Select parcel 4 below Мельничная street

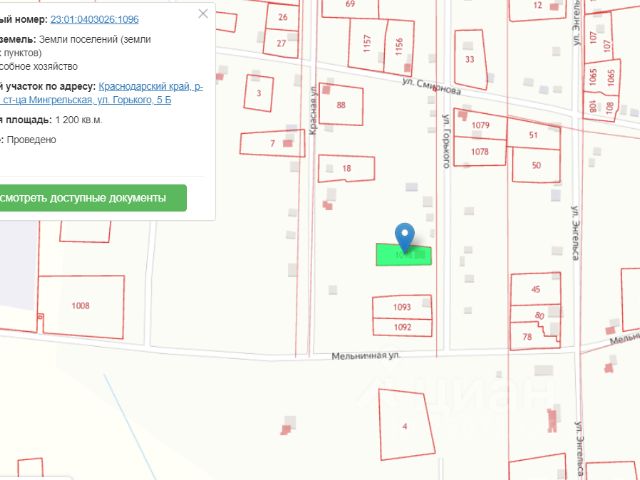click(405, 425)
